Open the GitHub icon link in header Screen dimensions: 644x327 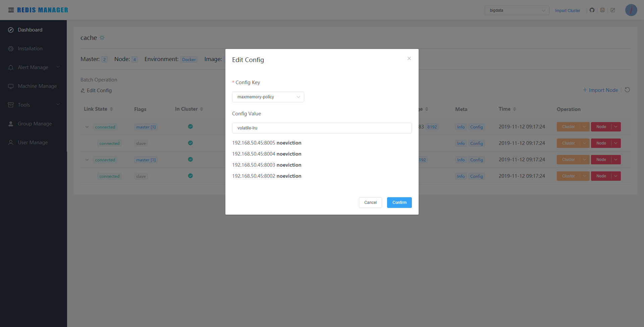point(592,10)
